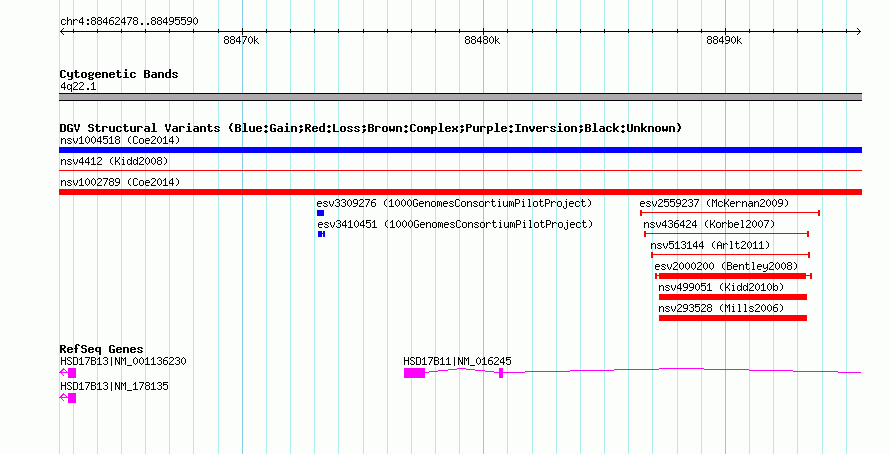890x454 pixels.
Task: Click the gray 4q22.1 cytogenetic band bar
Action: [460, 97]
